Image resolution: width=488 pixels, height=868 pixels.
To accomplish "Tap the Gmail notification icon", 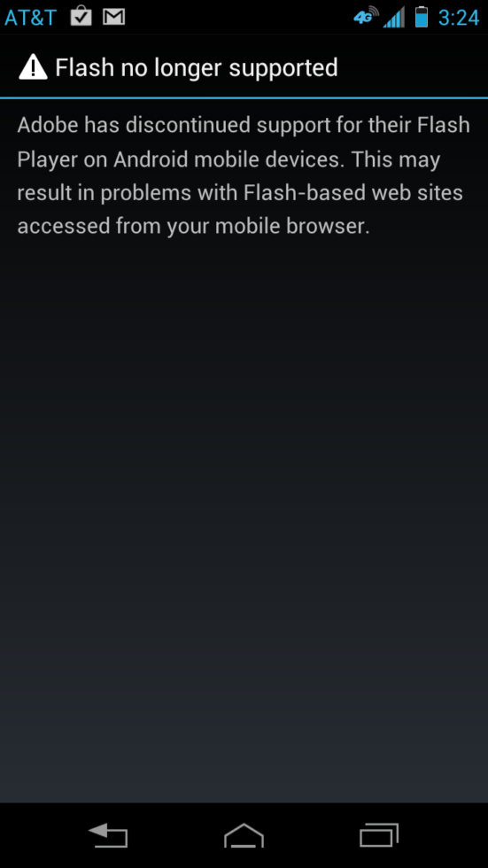I will pyautogui.click(x=114, y=17).
